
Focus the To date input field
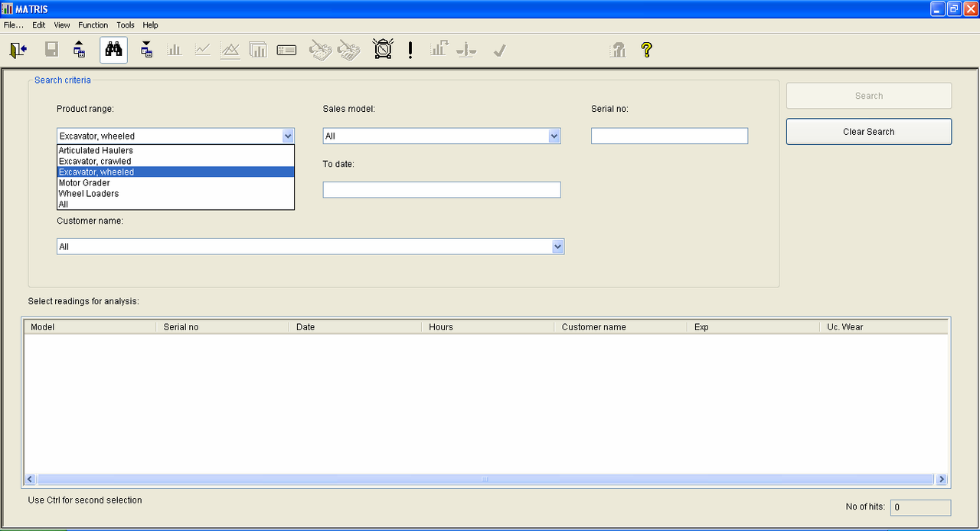click(x=442, y=189)
